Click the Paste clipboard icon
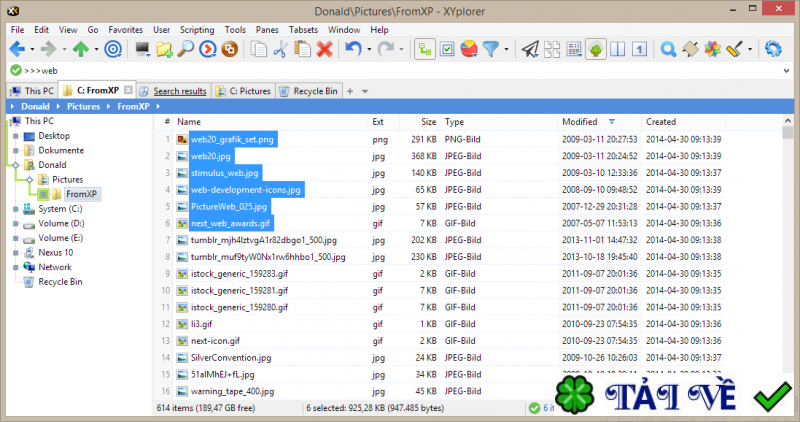 tap(303, 49)
